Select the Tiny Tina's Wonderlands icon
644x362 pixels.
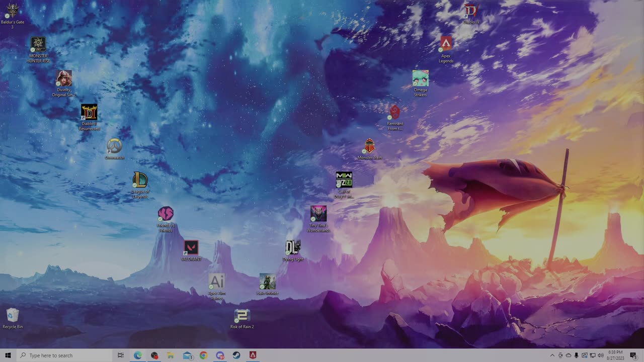point(318,219)
